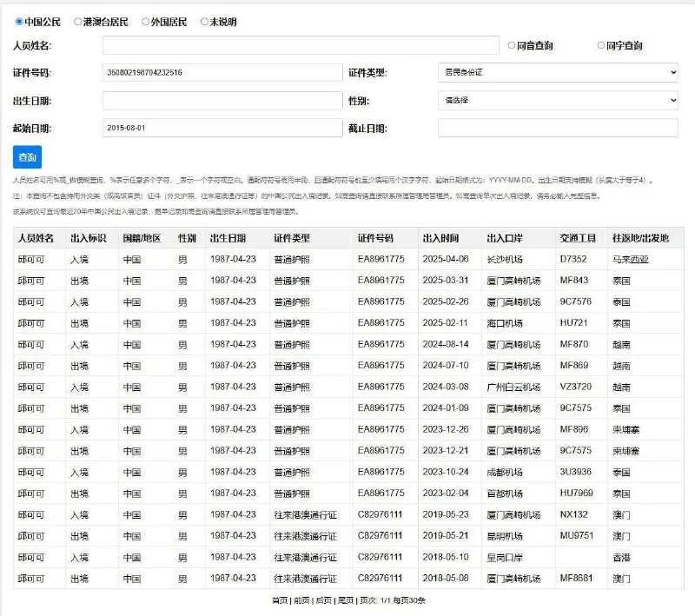Click the 交通工具 column header
This screenshot has height=616, width=695.
[578, 238]
